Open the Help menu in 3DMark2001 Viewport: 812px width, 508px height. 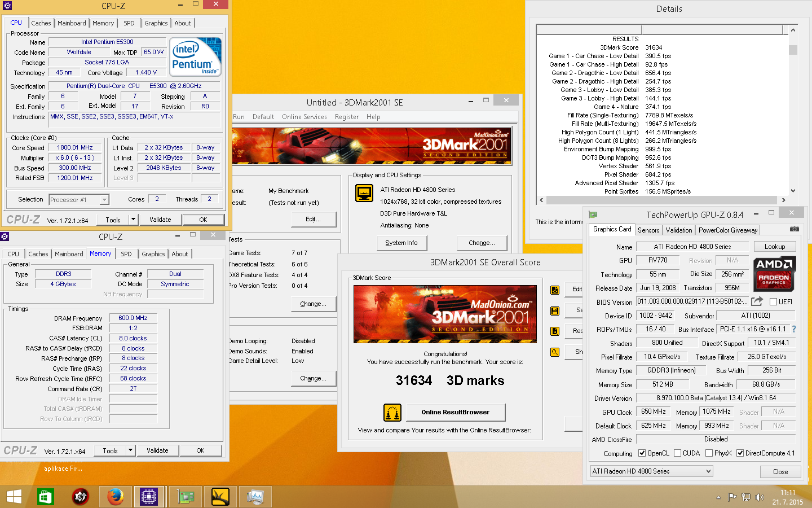(373, 117)
